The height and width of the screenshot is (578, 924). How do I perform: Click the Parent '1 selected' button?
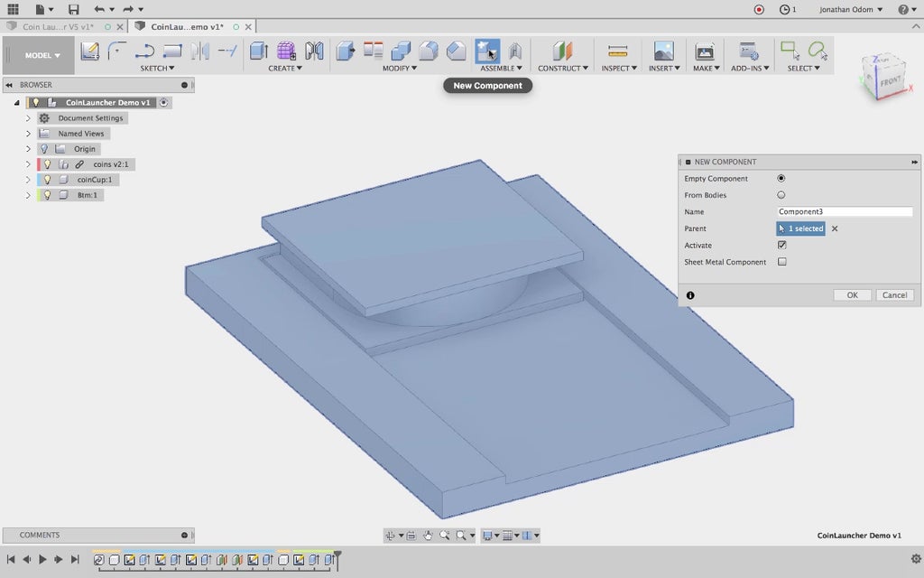(x=800, y=228)
